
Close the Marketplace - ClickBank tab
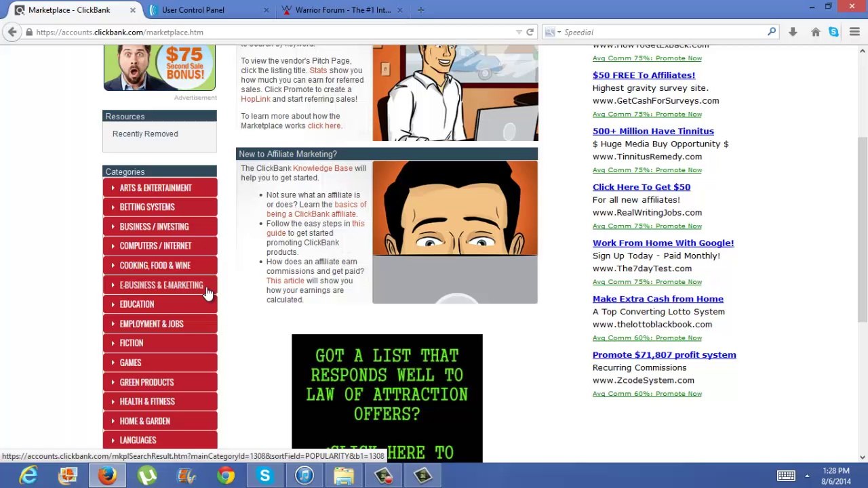pos(133,10)
